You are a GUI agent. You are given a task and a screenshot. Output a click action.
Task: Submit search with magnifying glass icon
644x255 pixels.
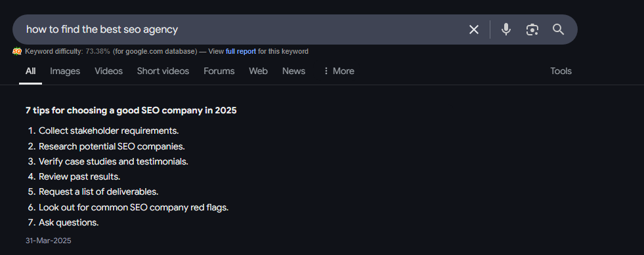click(558, 29)
